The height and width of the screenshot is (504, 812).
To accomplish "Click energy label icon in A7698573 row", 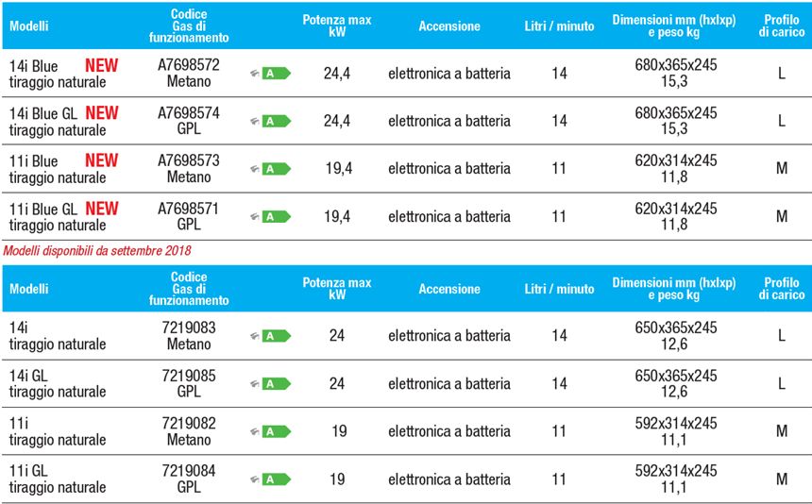I will [276, 169].
